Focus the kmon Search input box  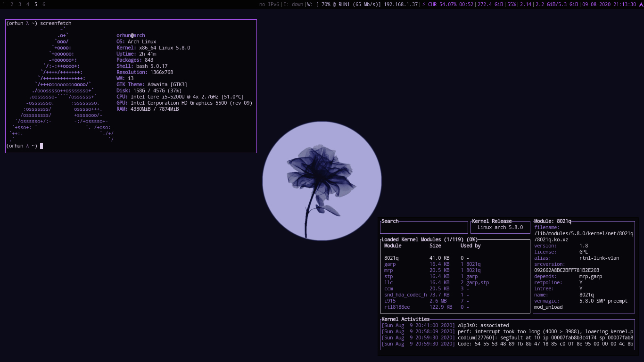(x=424, y=228)
